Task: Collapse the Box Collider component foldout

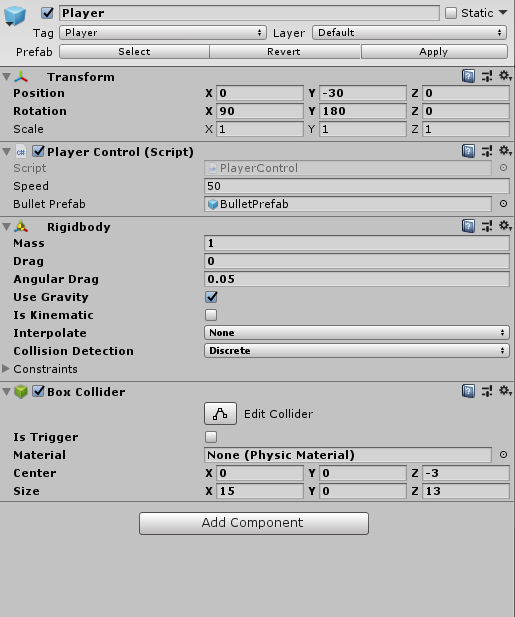Action: pyautogui.click(x=6, y=392)
